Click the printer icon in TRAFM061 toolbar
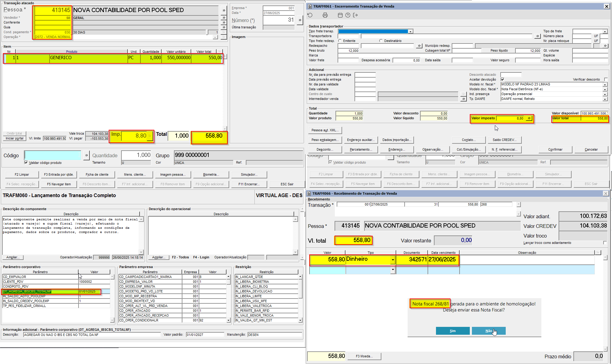Screen dimensions: 612x364 pyautogui.click(x=325, y=15)
